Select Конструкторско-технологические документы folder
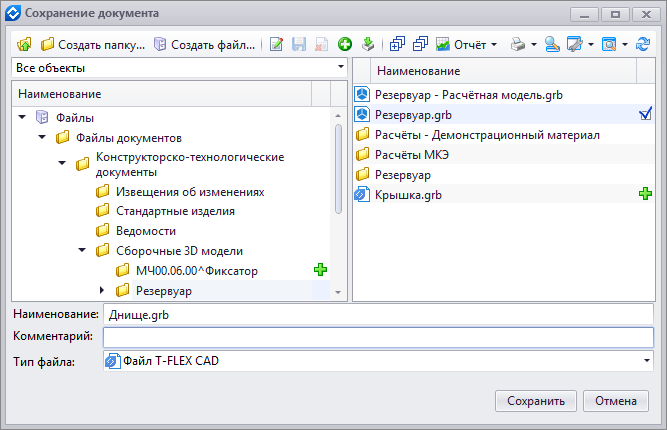Viewport: 667px width, 430px height. click(x=190, y=164)
